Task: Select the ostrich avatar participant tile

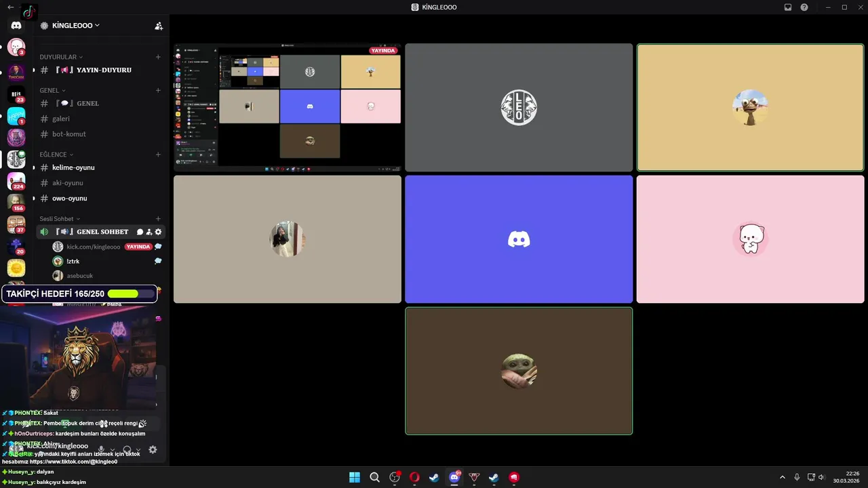Action: point(750,107)
